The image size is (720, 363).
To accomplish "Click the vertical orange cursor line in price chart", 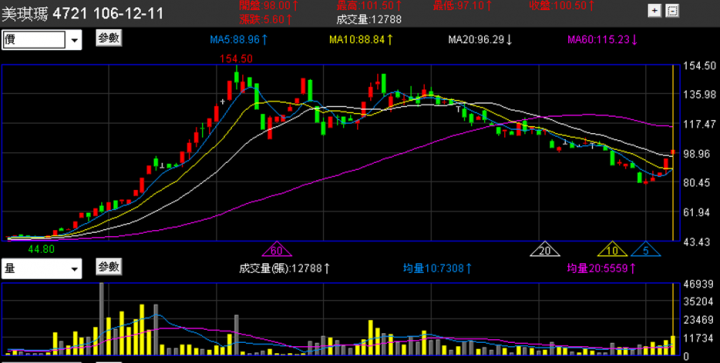I will (673, 153).
